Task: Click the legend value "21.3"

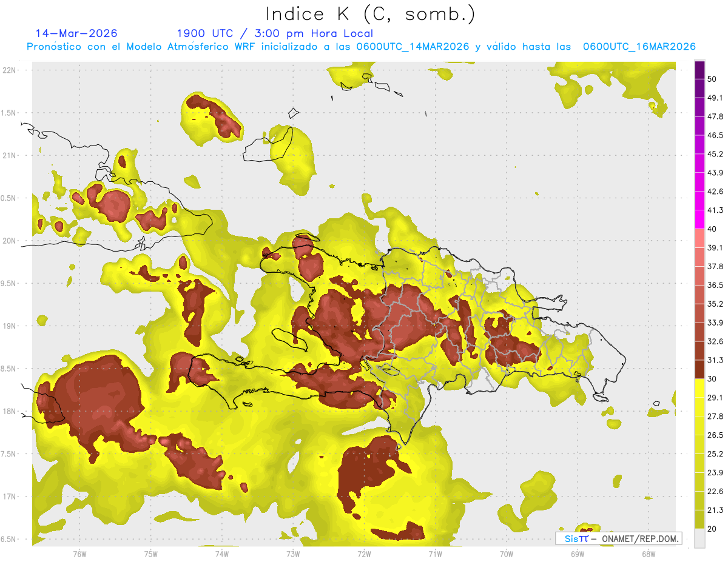Action: tap(715, 510)
